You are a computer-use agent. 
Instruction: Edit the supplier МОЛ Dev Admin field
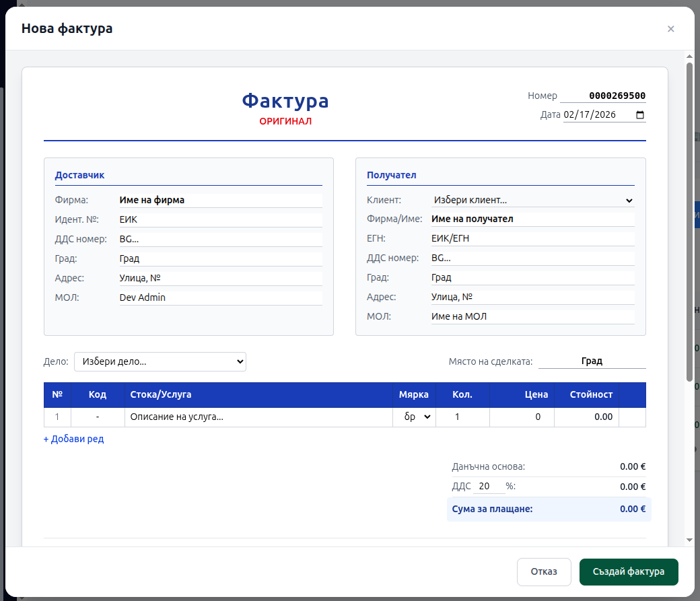pos(220,297)
